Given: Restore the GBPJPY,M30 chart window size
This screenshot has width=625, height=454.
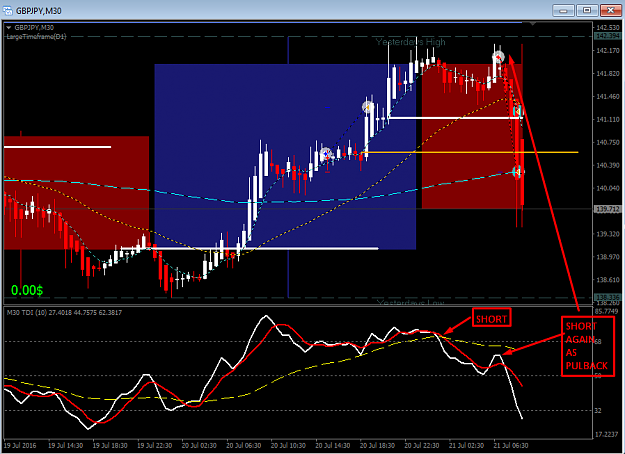Looking at the screenshot, I should click(587, 10).
